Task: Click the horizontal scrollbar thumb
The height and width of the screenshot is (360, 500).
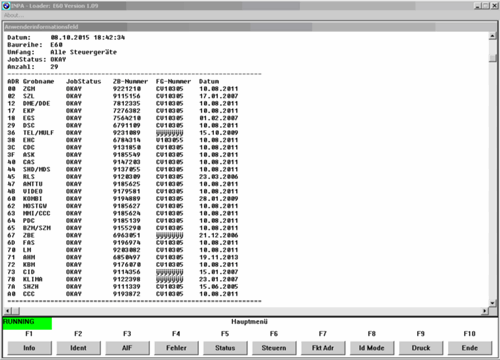Action: click(16, 311)
